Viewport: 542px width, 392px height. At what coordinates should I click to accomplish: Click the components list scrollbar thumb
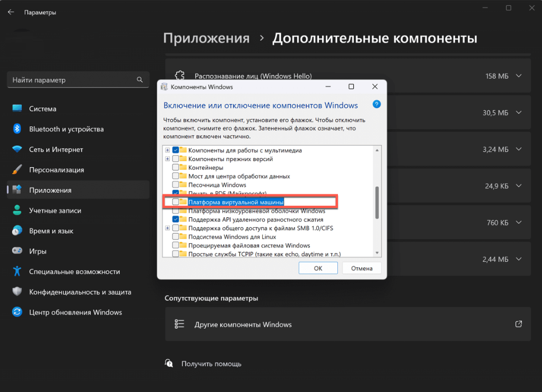point(377,203)
